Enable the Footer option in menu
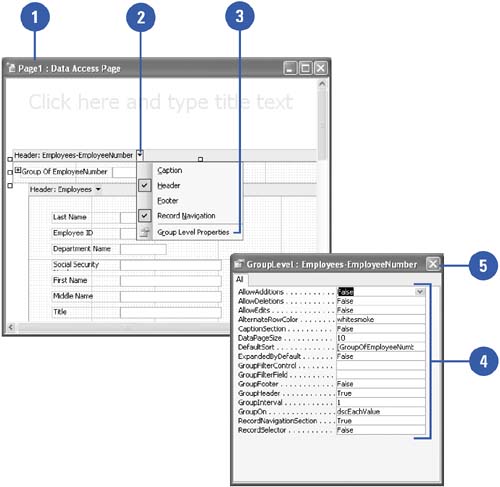 168,201
